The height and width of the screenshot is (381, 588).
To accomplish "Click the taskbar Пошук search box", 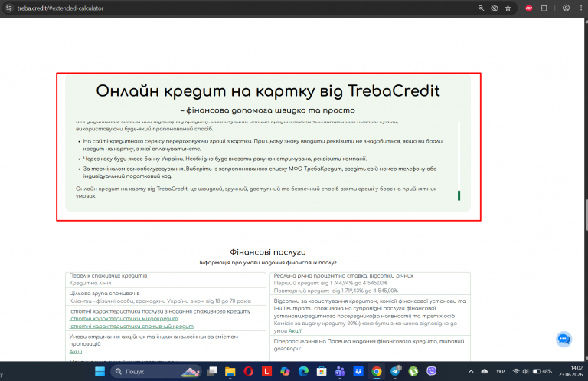I will coord(156,371).
